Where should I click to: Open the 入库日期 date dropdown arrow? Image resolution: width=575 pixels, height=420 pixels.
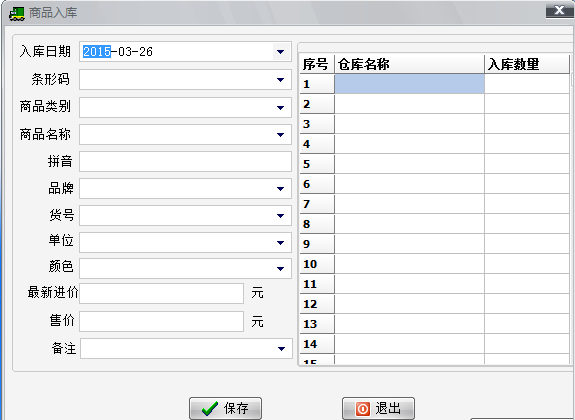281,52
